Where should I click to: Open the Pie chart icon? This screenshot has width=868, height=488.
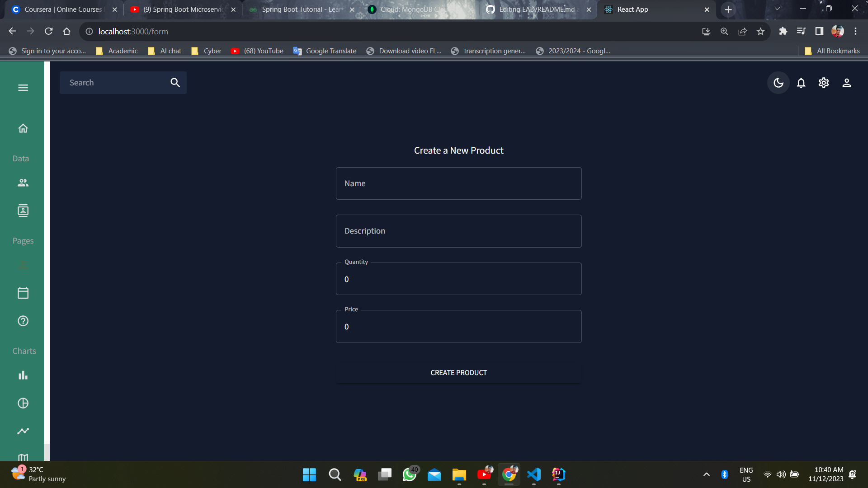[23, 403]
